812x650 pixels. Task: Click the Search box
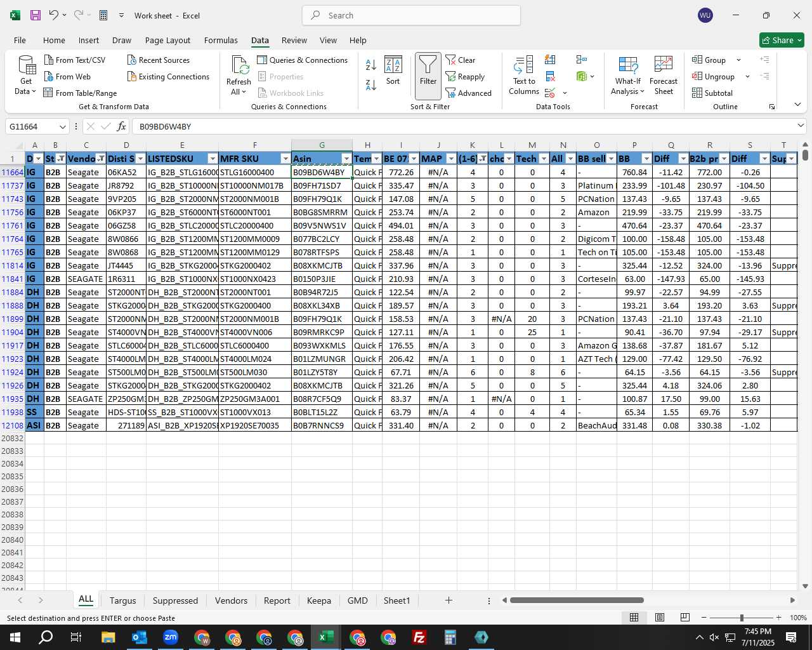(411, 15)
